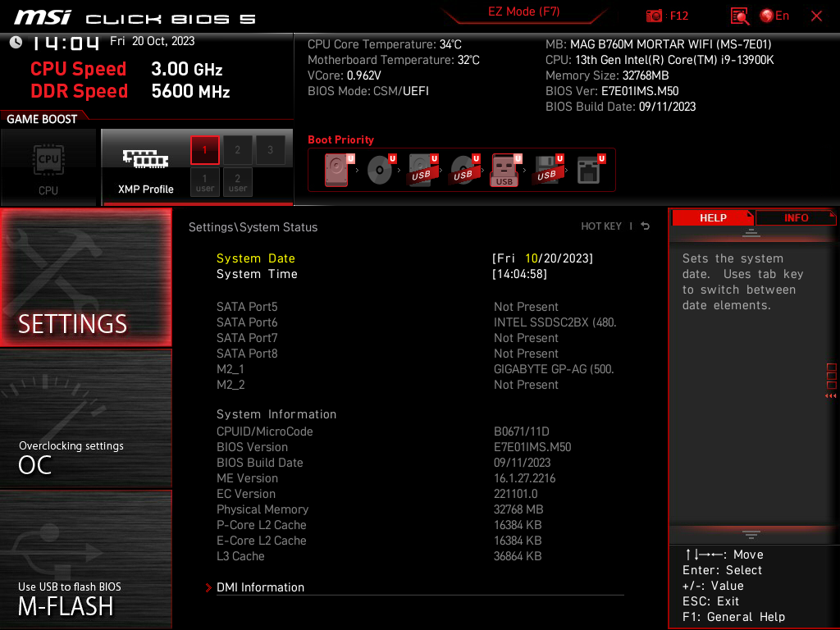Click the globe language icon
The image size is (840, 630).
[x=767, y=16]
